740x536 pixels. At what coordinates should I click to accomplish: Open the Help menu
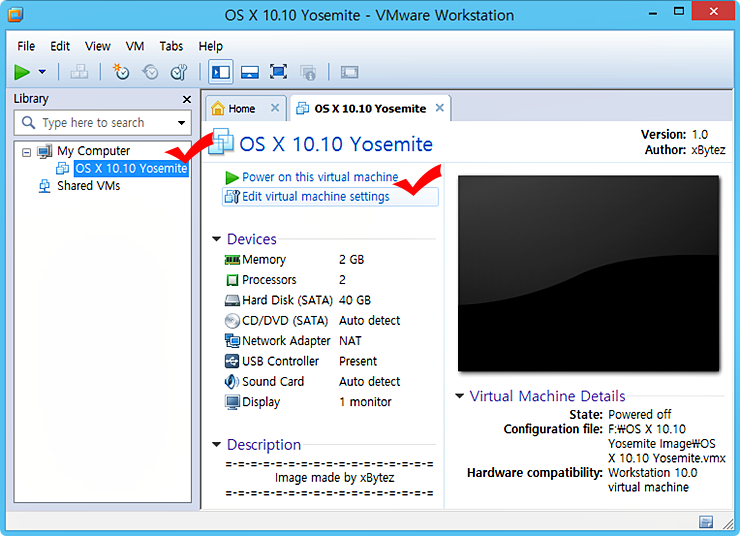pyautogui.click(x=210, y=46)
